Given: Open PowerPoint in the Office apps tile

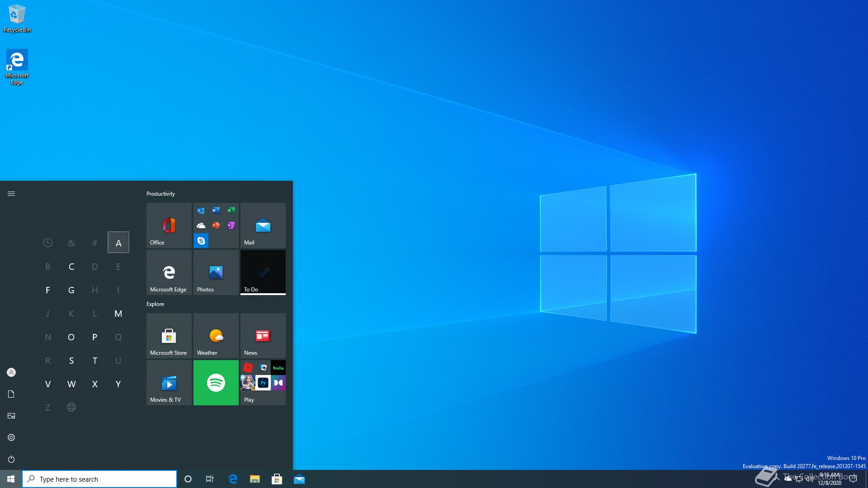Looking at the screenshot, I should (x=216, y=225).
